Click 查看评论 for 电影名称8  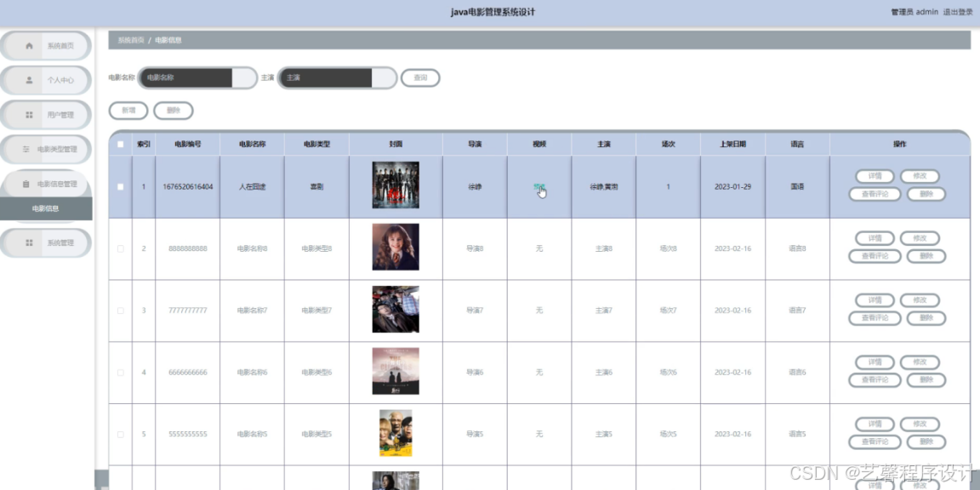(875, 256)
